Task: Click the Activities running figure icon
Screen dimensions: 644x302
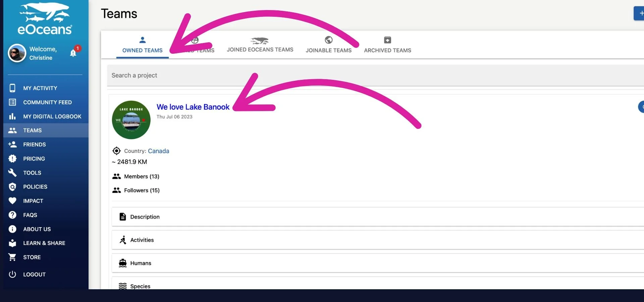Action: [123, 240]
